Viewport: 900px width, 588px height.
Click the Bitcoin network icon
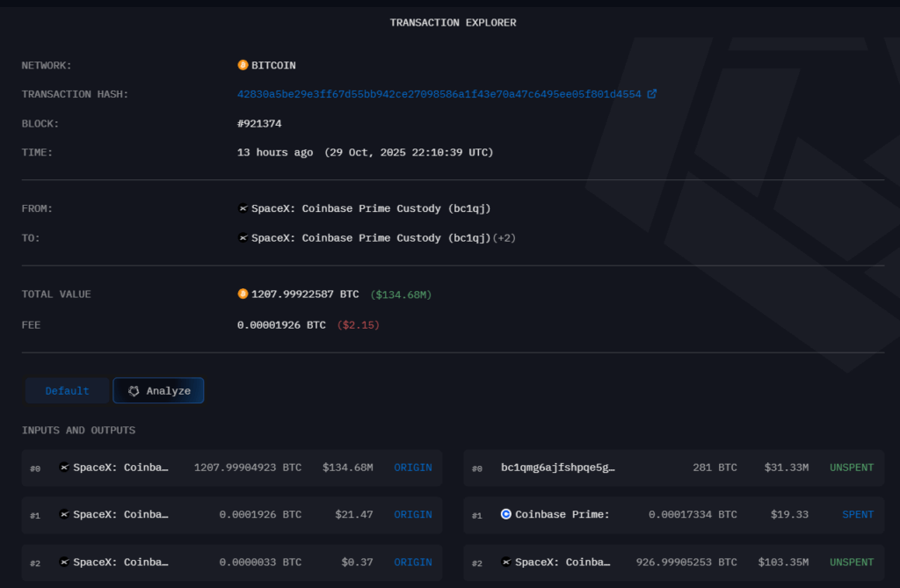pos(243,65)
